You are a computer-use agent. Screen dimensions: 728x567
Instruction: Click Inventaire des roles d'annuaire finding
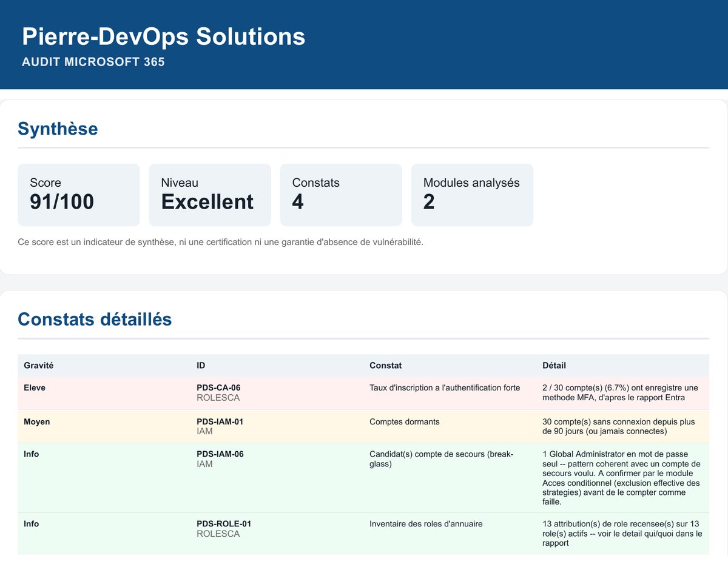426,523
